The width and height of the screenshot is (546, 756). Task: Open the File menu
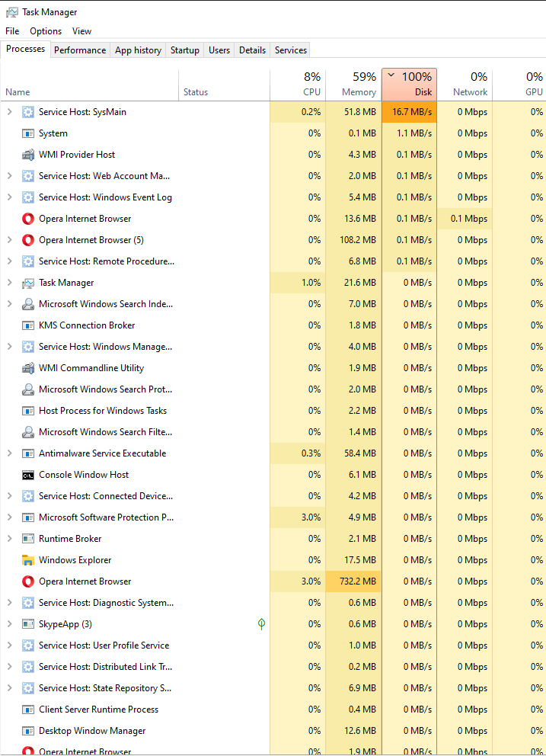point(12,30)
